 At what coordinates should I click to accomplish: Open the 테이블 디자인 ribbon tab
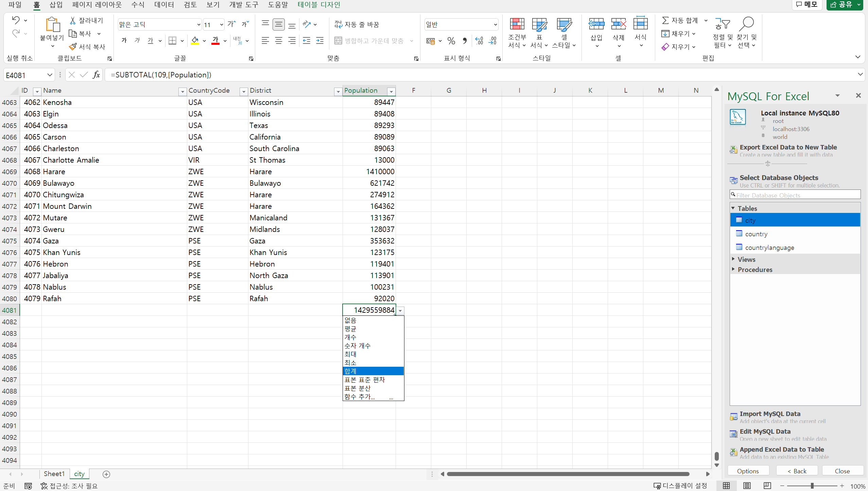tap(318, 5)
